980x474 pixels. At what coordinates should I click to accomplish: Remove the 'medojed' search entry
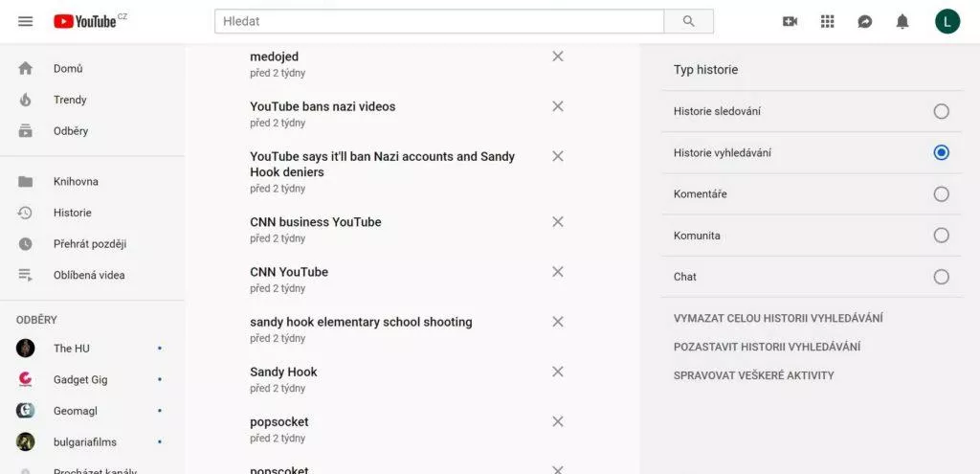(x=558, y=56)
